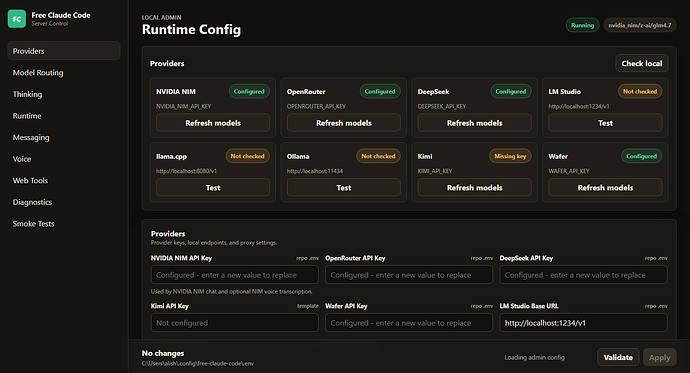Refresh models for DeepSeek
Viewport: 690px width, 373px height.
(x=474, y=123)
